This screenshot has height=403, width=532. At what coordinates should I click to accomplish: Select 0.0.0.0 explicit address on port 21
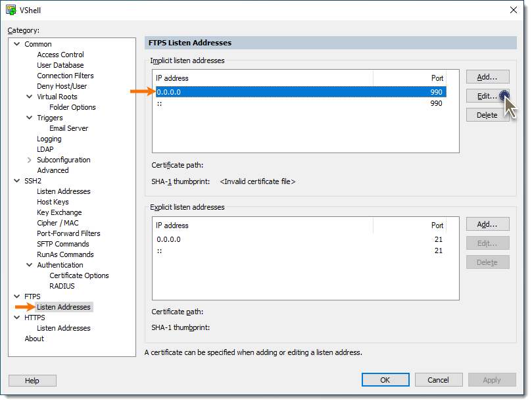(x=301, y=239)
